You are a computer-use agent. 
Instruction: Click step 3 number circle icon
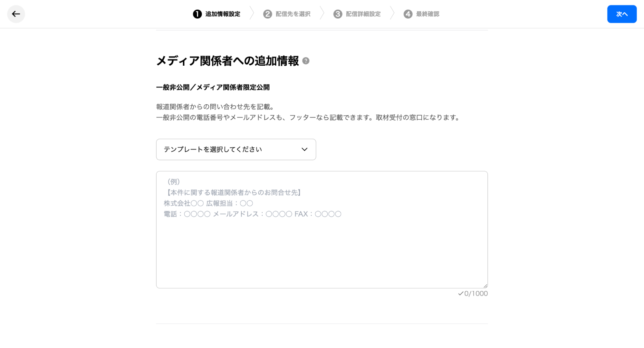click(x=338, y=14)
